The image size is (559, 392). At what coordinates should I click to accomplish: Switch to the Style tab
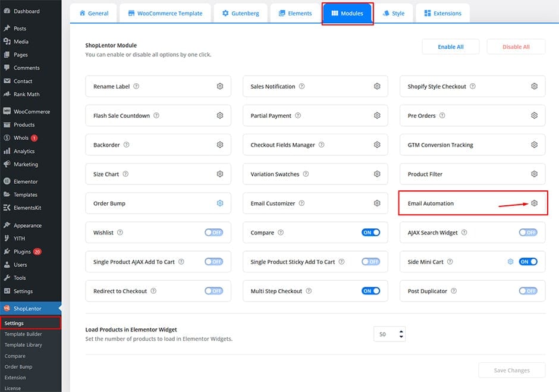[394, 12]
